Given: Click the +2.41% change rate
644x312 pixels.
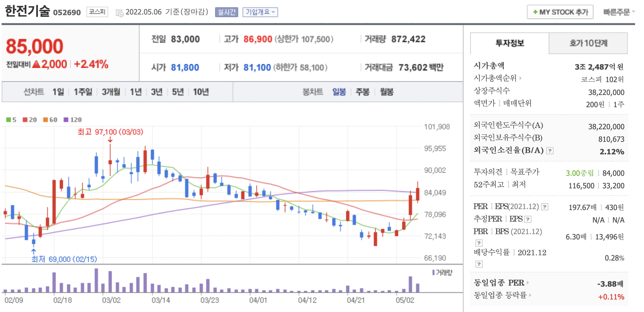Looking at the screenshot, I should click(91, 64).
